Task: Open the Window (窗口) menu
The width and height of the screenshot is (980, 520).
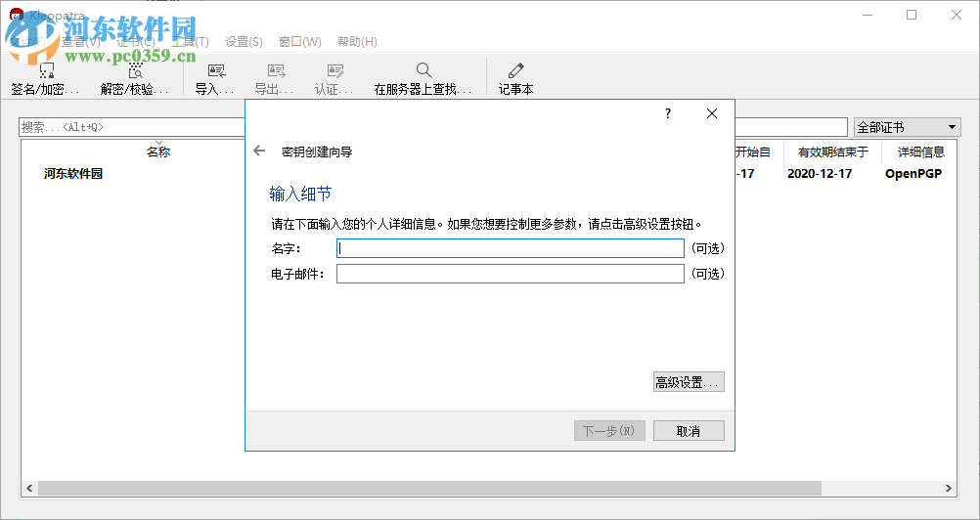Action: tap(300, 42)
